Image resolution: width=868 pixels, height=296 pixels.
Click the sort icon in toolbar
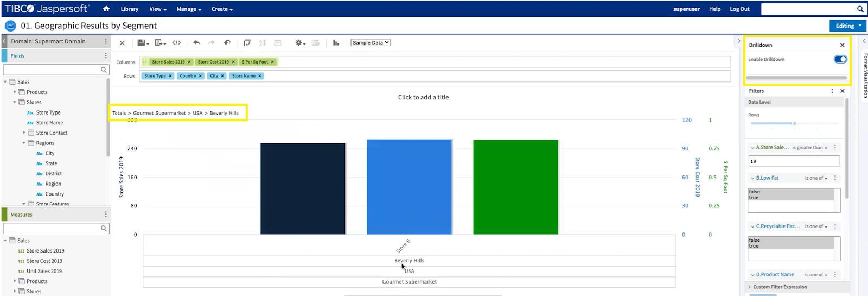pos(263,42)
